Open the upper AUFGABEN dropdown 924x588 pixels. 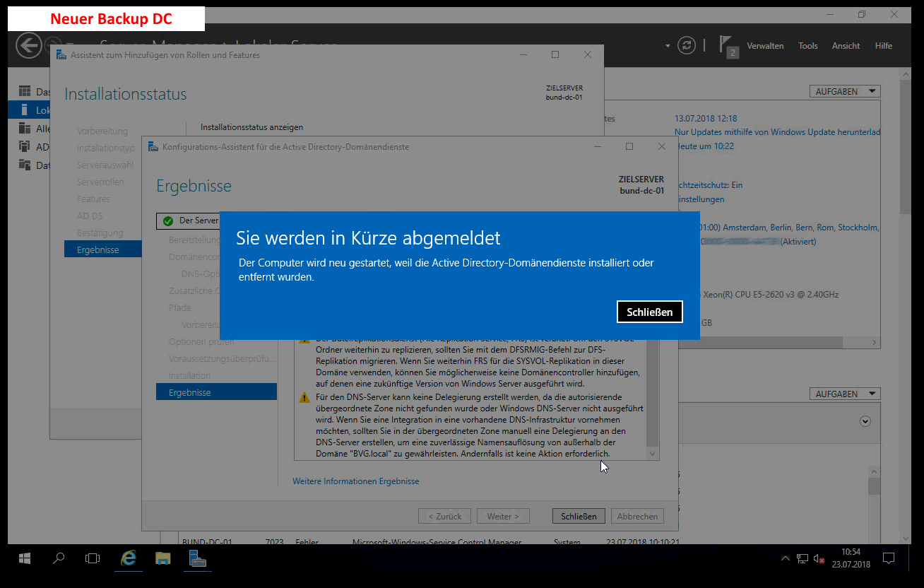[845, 91]
